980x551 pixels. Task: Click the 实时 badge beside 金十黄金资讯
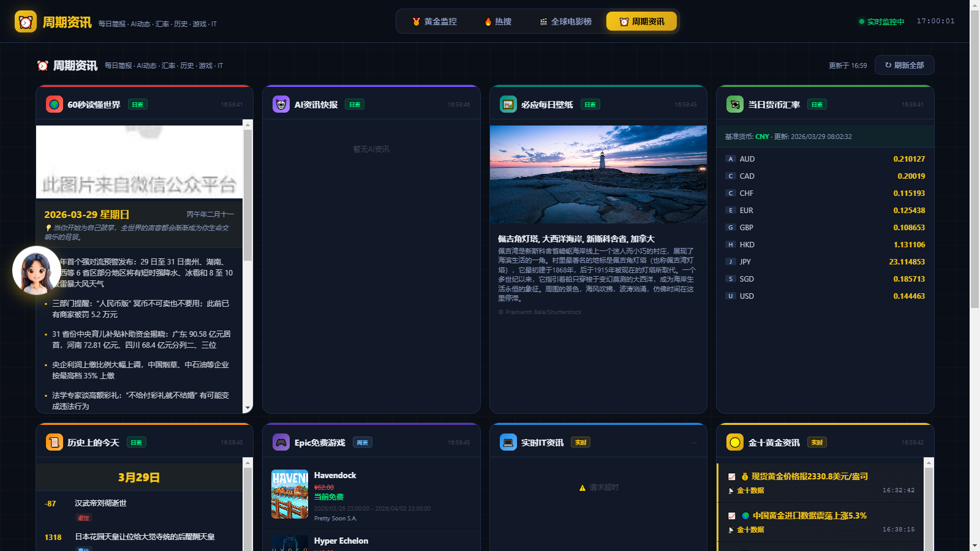(817, 443)
